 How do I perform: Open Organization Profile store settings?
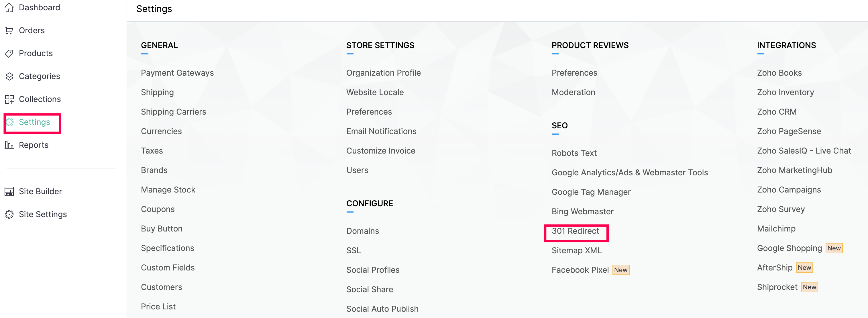pos(383,73)
